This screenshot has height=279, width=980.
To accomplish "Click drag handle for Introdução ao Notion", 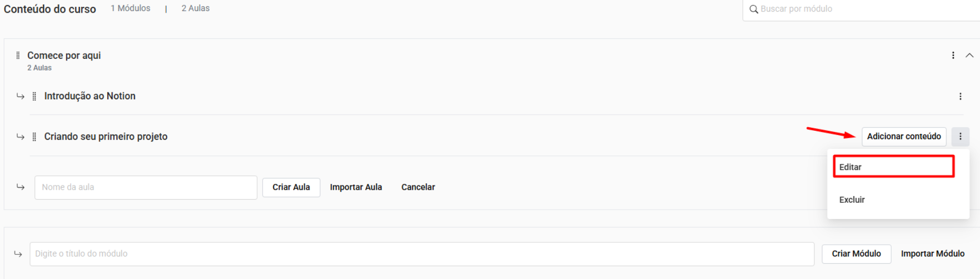I will (34, 96).
